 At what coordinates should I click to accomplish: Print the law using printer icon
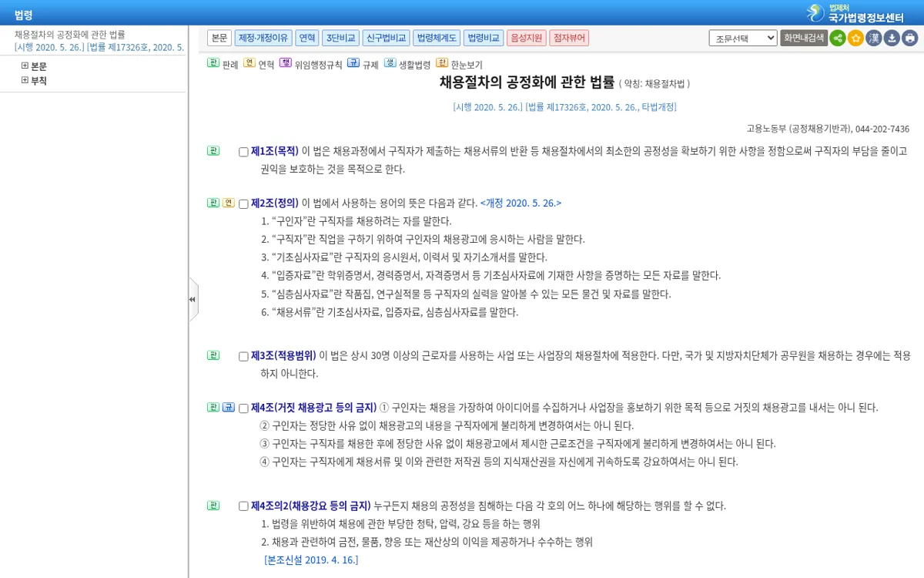[x=910, y=38]
